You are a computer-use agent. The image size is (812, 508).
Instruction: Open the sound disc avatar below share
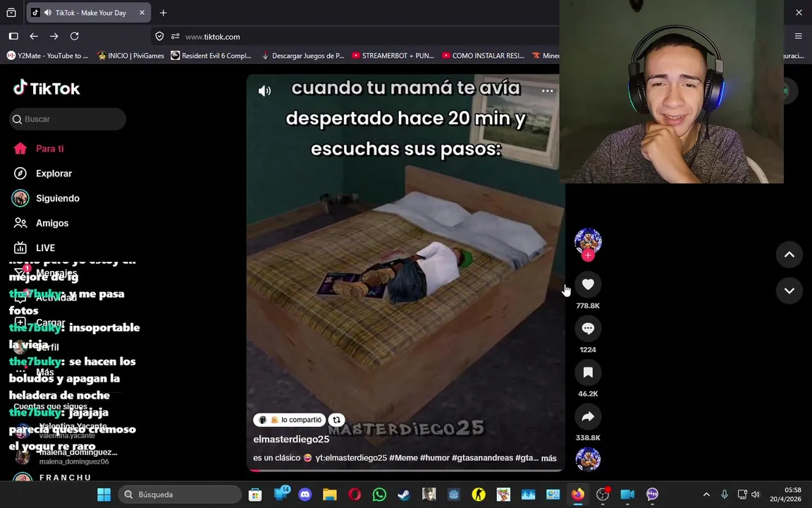(x=588, y=459)
